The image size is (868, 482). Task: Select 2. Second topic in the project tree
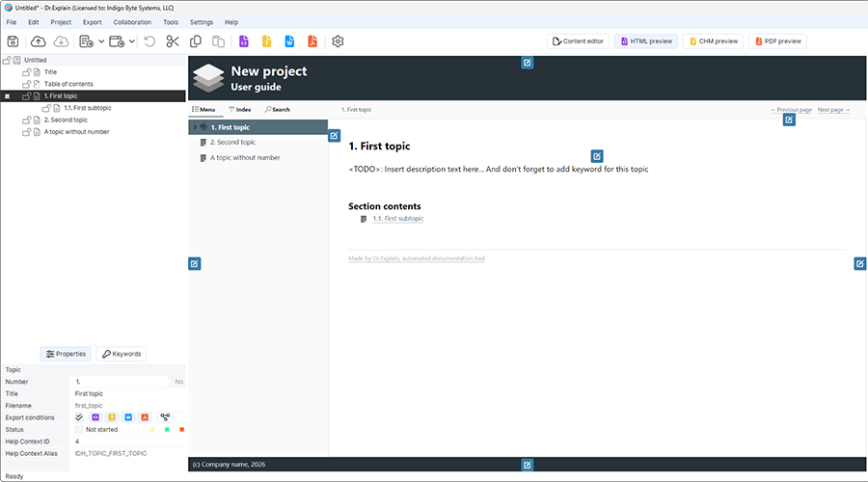pos(66,120)
